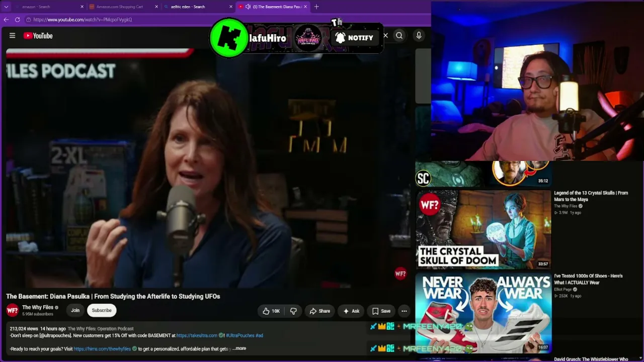This screenshot has width=644, height=362.
Task: Click 'The Why Files: Operation Podcast' link
Action: (101, 329)
